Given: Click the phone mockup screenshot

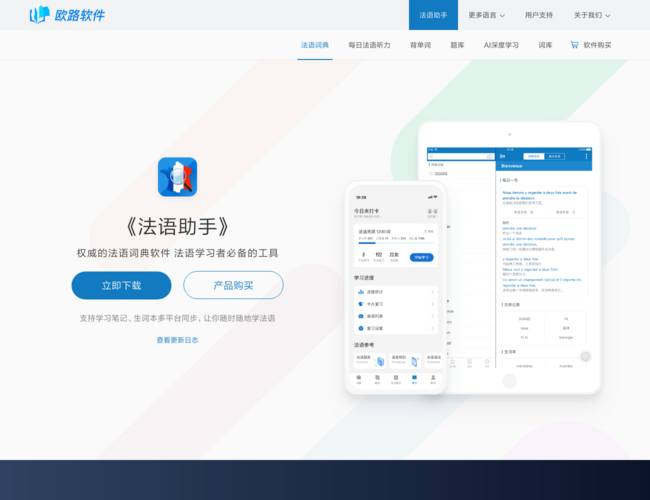Looking at the screenshot, I should [x=395, y=287].
